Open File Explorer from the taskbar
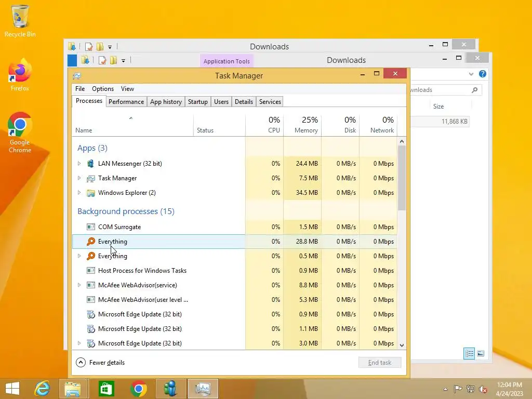Image resolution: width=532 pixels, height=399 pixels. click(73, 389)
